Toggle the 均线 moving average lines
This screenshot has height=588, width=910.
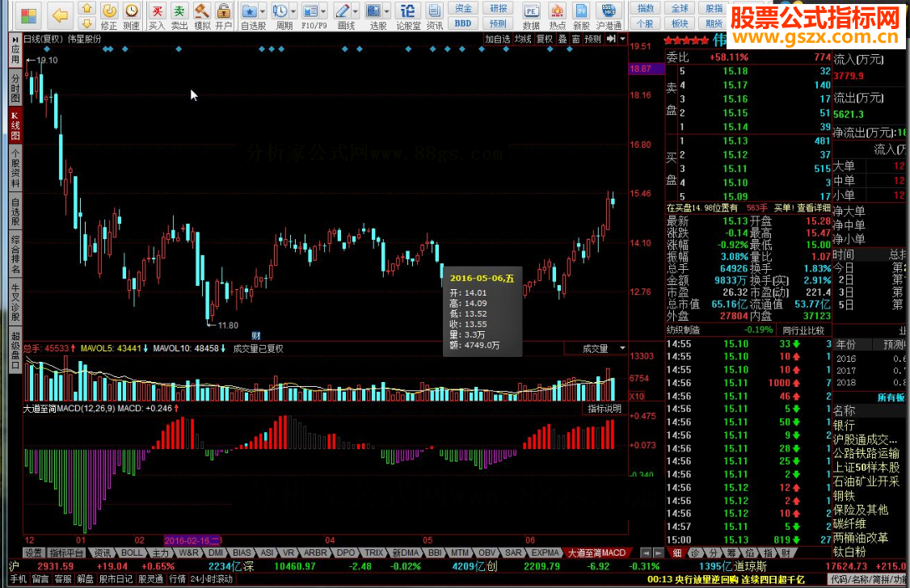[523, 39]
